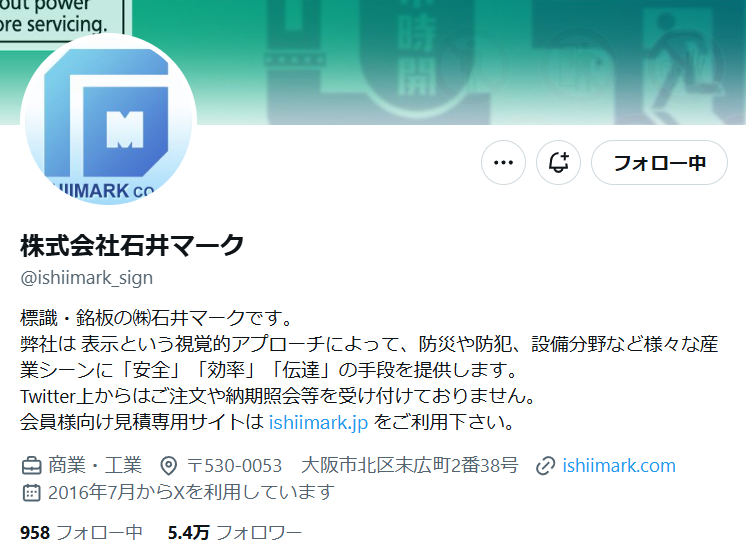Select the 商業・工業 category label

point(95,465)
